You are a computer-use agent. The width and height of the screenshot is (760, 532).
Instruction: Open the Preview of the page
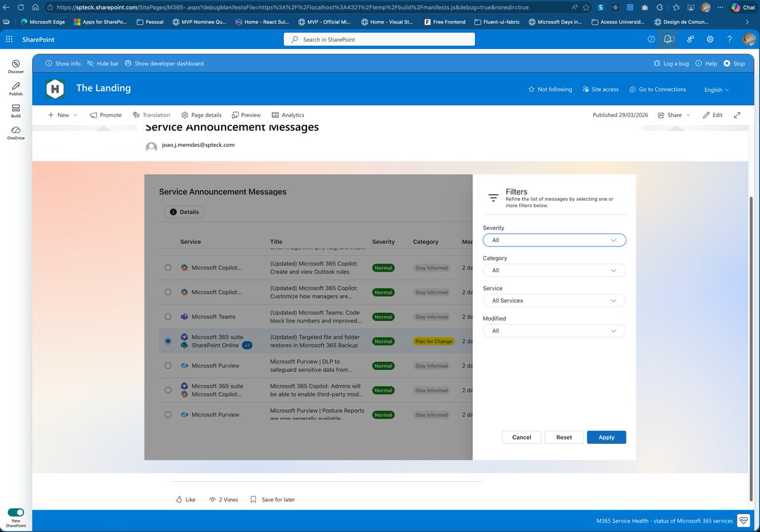click(x=246, y=115)
